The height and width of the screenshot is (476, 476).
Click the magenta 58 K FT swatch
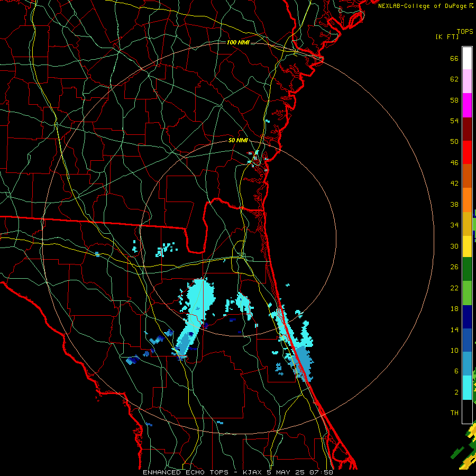click(x=467, y=105)
